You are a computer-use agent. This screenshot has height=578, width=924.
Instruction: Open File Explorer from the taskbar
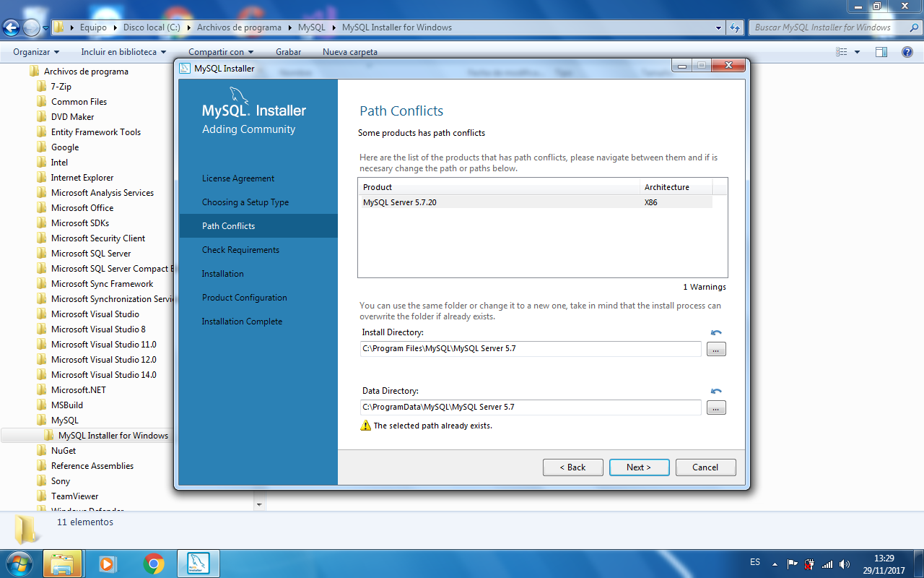point(62,564)
